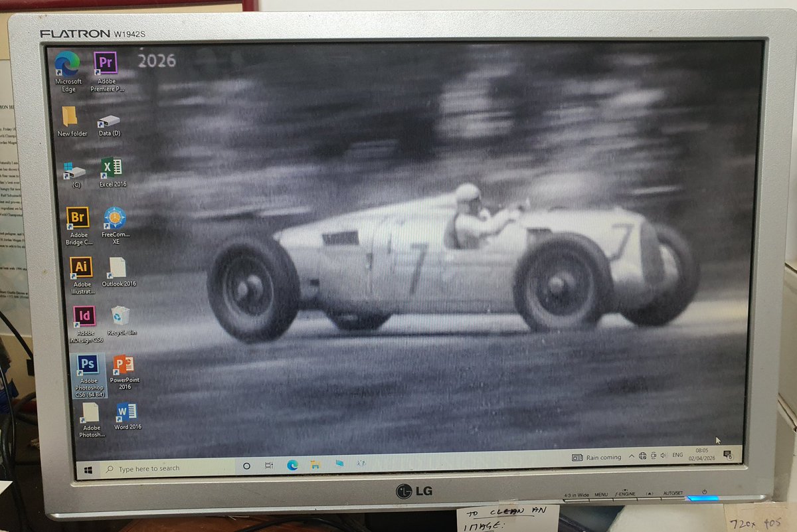Open Adobe Bridge desktop shortcut
The image size is (797, 532).
point(78,226)
